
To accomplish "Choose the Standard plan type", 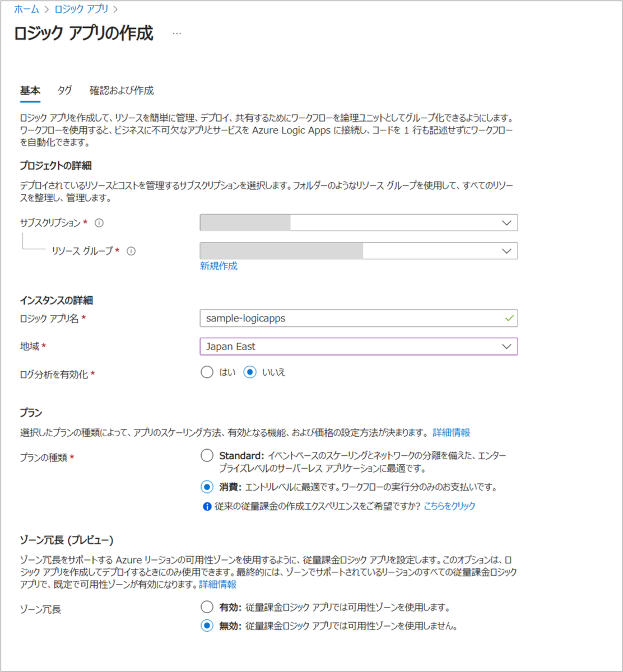I will coord(207,455).
